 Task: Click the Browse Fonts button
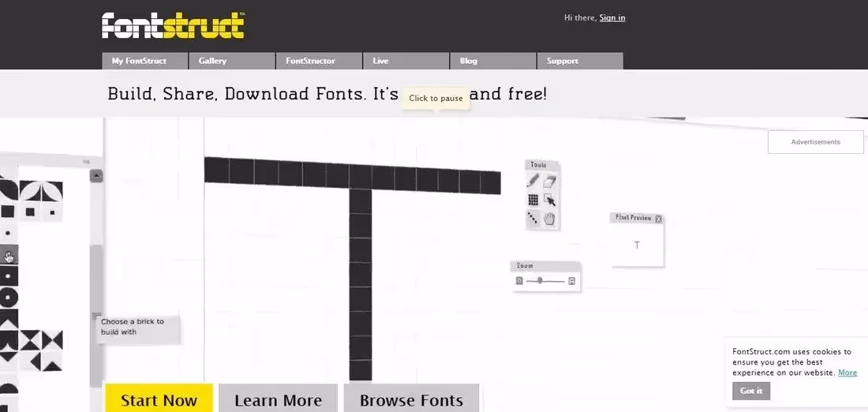[x=411, y=400]
